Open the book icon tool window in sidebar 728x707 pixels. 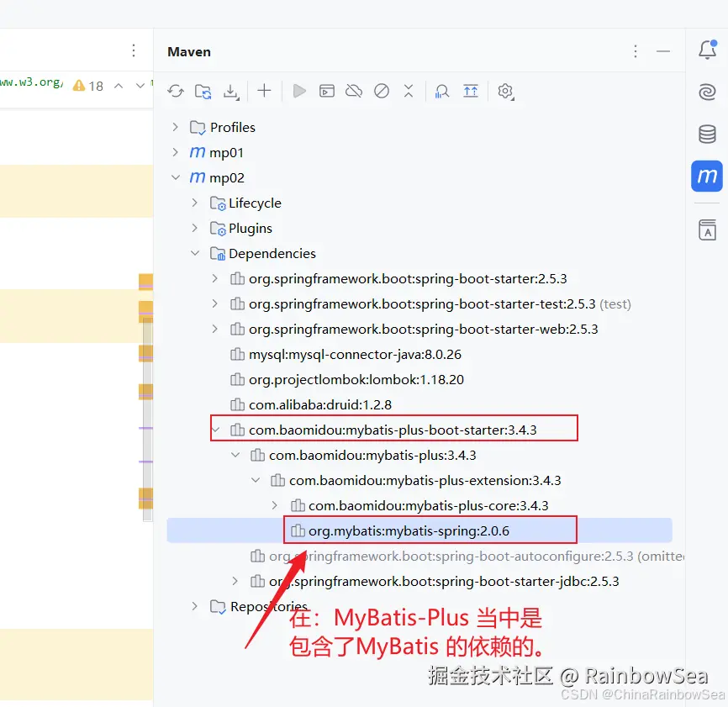[707, 230]
